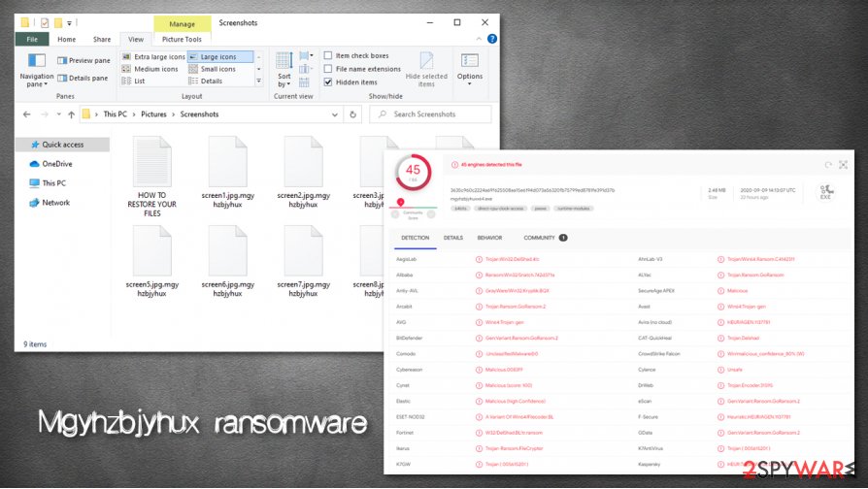The width and height of the screenshot is (868, 489).
Task: Select OneDrive in navigation pane
Action: pyautogui.click(x=50, y=164)
